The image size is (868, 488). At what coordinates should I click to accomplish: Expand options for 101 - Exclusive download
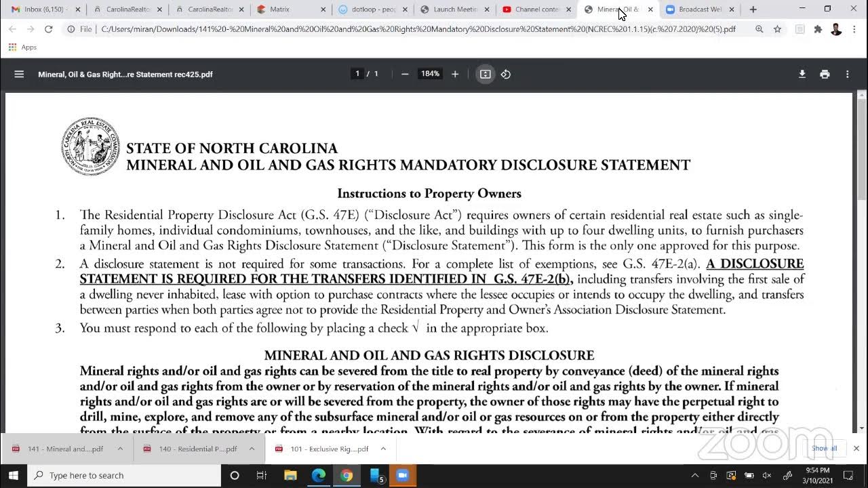pos(383,449)
